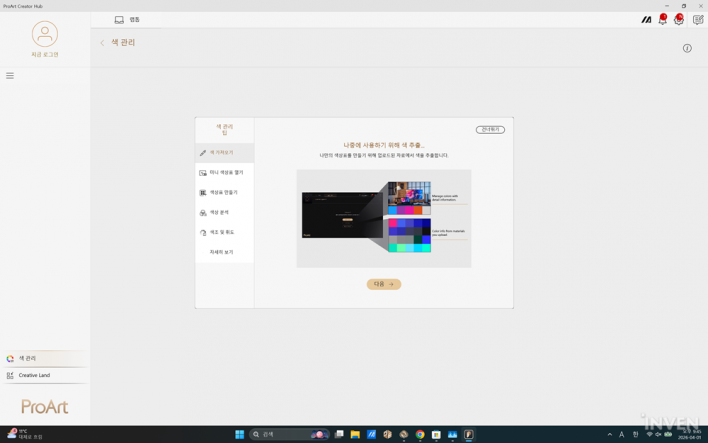Click the feedback note icon at top right
This screenshot has width=708, height=443.
pyautogui.click(x=697, y=20)
